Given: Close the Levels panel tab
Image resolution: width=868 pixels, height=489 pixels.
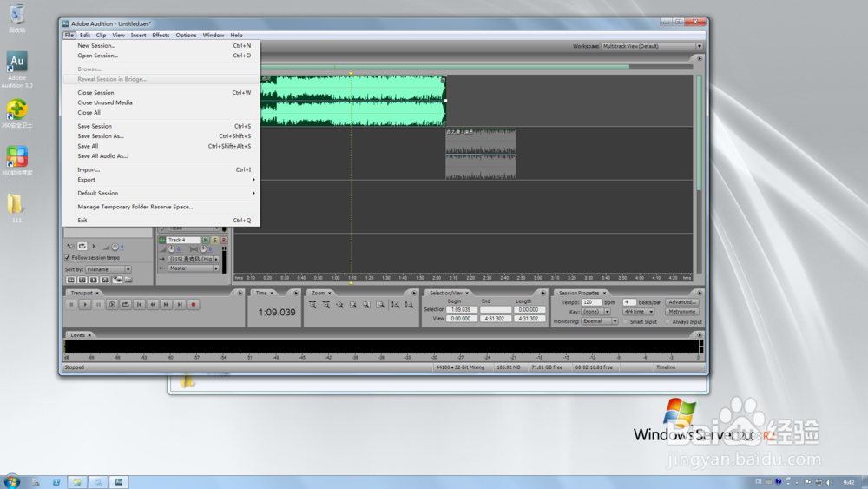Looking at the screenshot, I should click(x=89, y=335).
